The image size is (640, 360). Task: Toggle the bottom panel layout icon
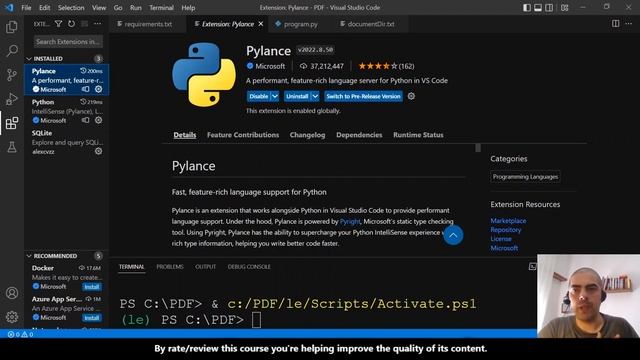click(538, 8)
